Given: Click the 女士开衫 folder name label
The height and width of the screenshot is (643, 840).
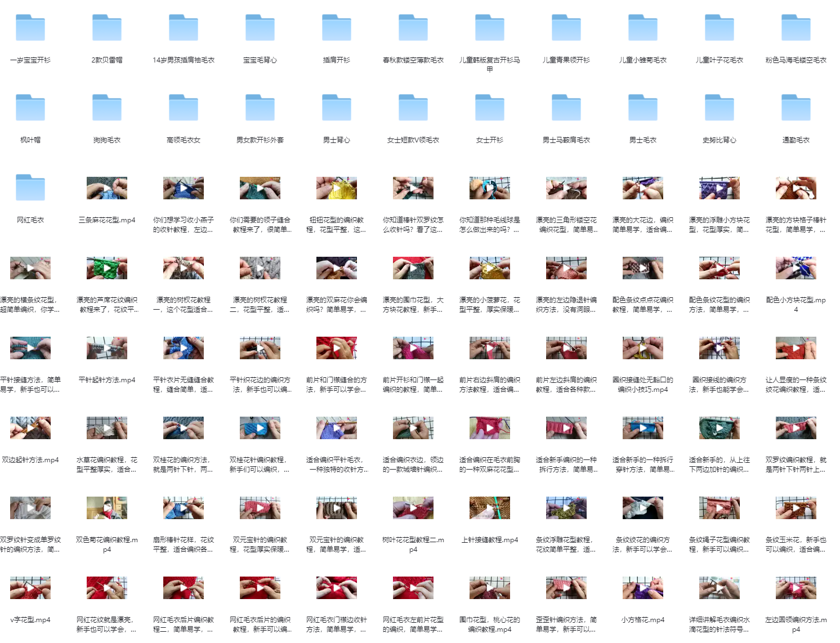Looking at the screenshot, I should pos(490,140).
